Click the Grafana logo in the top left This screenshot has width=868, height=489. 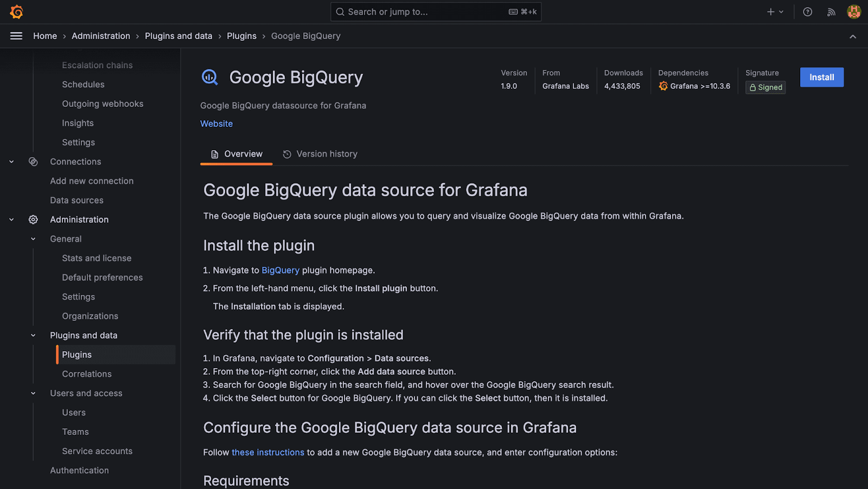click(x=16, y=11)
